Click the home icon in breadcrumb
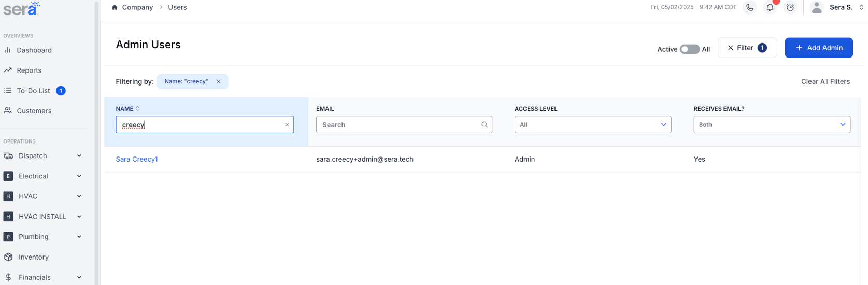The height and width of the screenshot is (285, 868). pyautogui.click(x=115, y=7)
